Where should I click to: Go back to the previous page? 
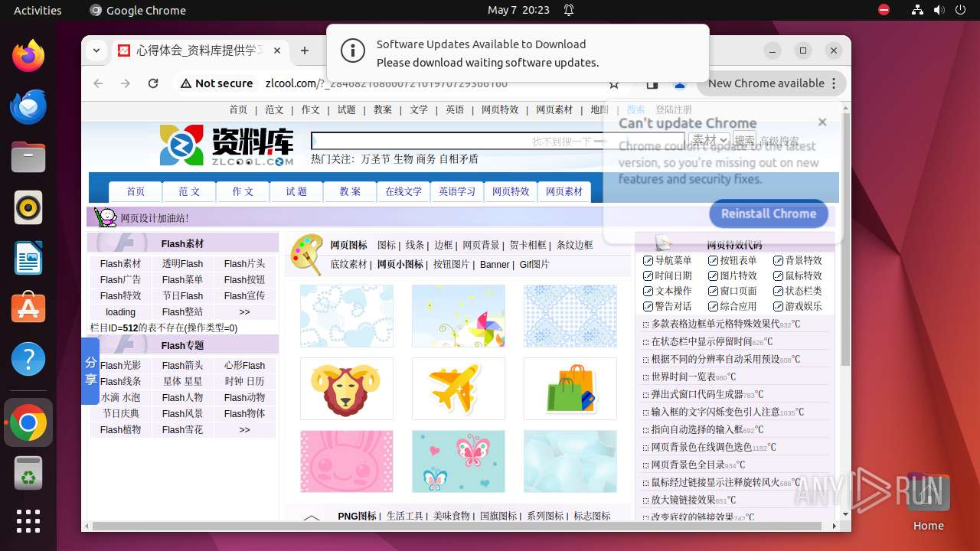click(x=98, y=83)
